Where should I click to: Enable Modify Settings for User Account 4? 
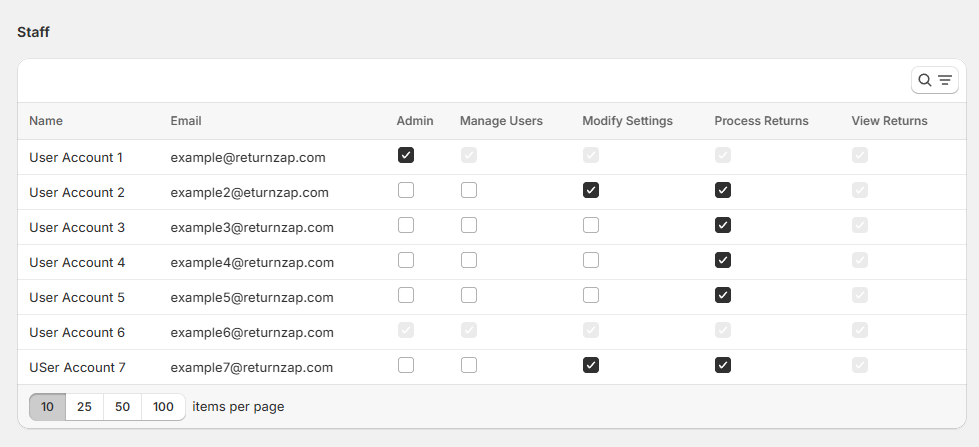tap(591, 260)
